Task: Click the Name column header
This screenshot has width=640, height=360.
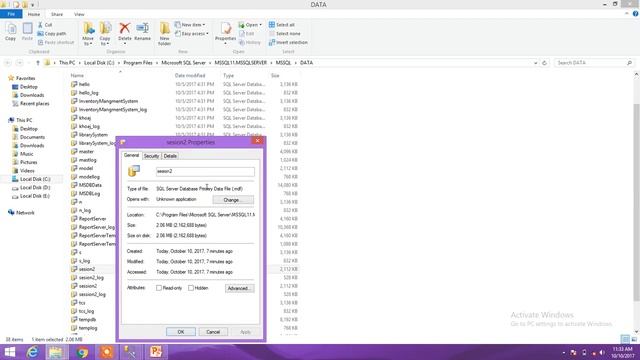Action: [x=77, y=76]
